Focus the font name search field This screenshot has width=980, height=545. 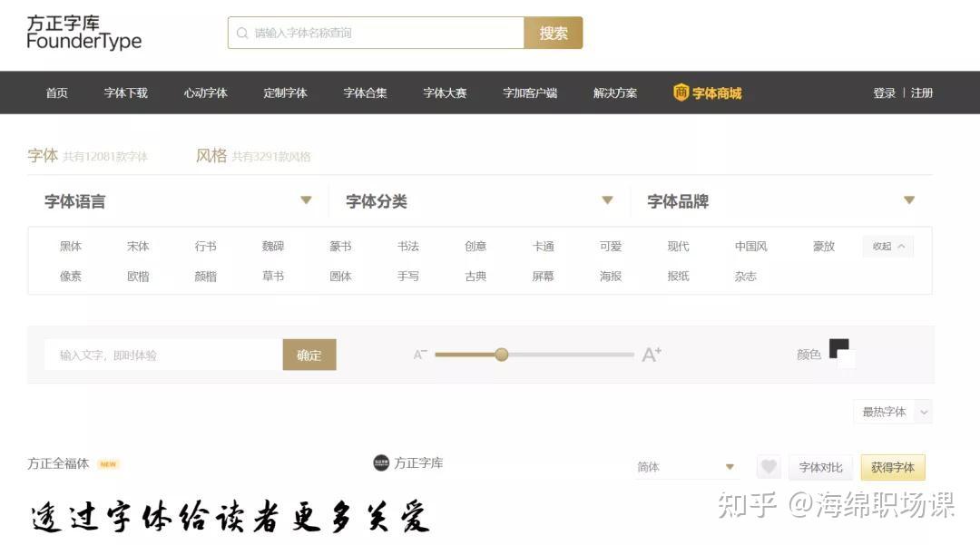377,33
